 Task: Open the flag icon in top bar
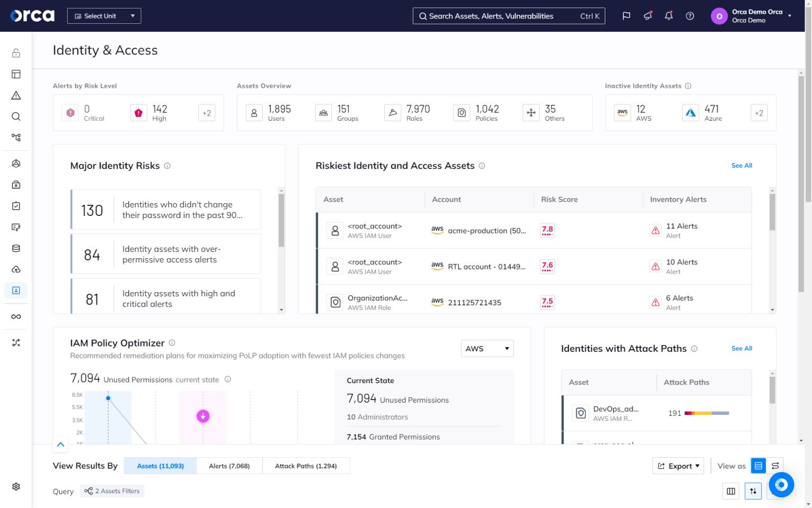click(626, 16)
